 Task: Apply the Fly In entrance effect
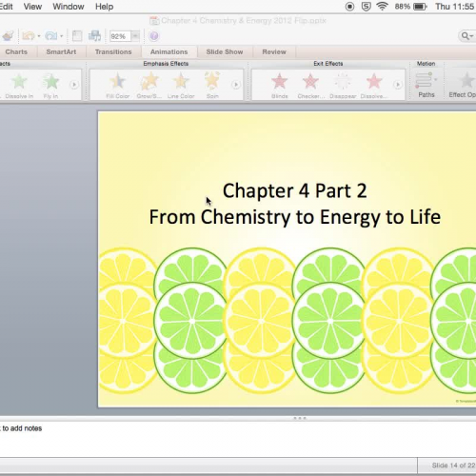point(50,85)
